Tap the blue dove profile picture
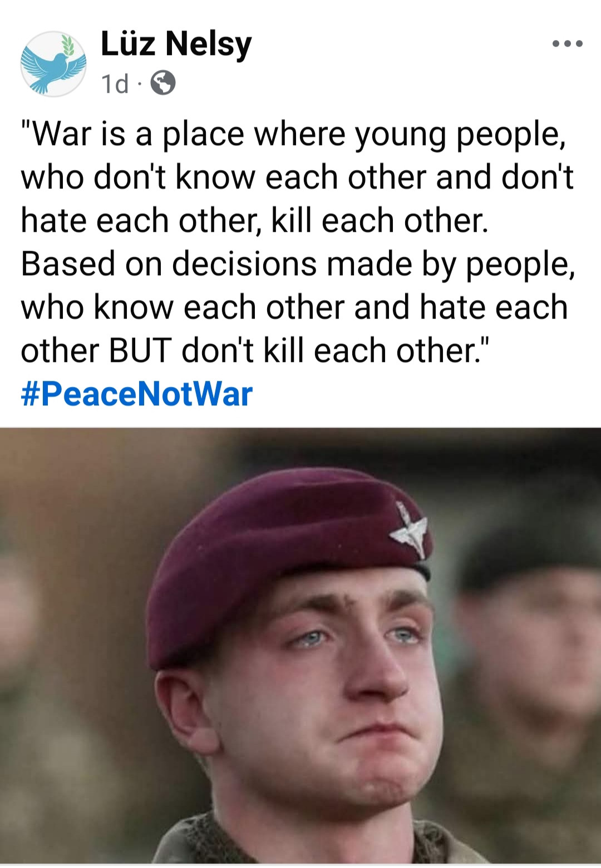The image size is (601, 868). pos(53,64)
